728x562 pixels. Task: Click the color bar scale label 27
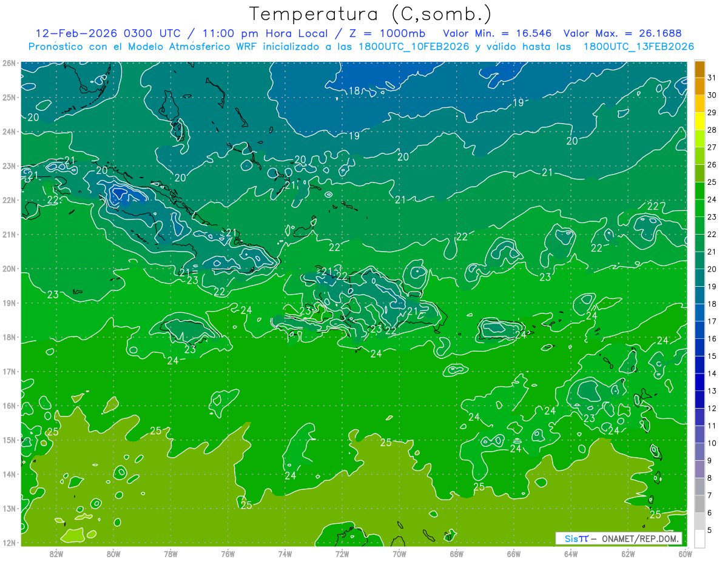click(712, 147)
